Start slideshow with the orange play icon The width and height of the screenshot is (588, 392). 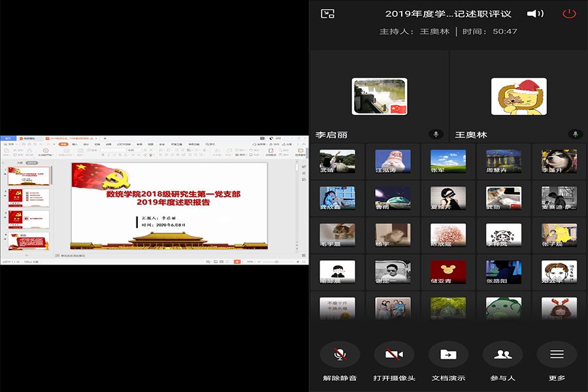[x=237, y=261]
